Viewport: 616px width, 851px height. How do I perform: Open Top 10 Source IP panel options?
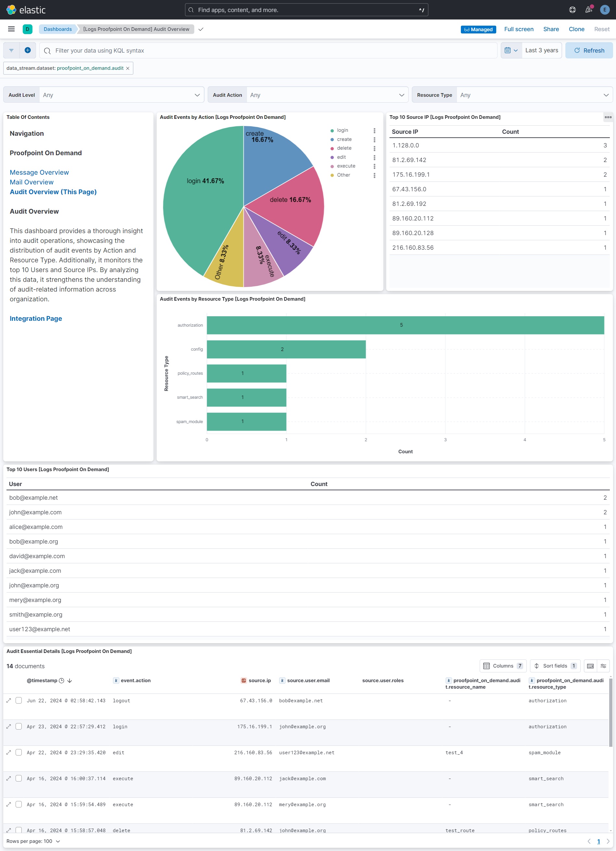[x=608, y=118]
